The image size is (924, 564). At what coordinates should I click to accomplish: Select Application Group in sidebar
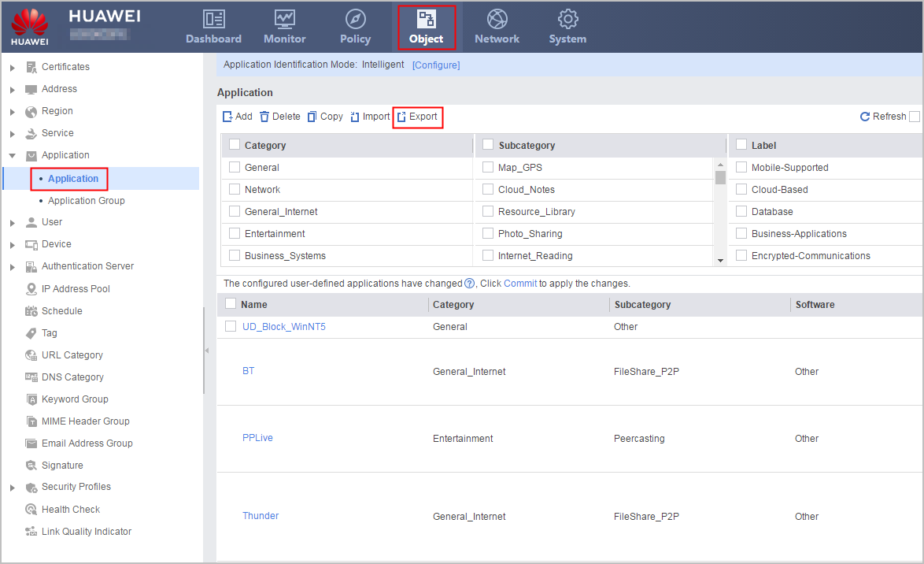(86, 201)
